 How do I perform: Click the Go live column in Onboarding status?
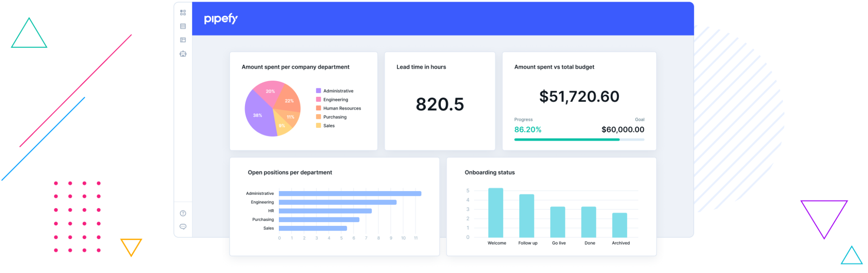point(558,222)
